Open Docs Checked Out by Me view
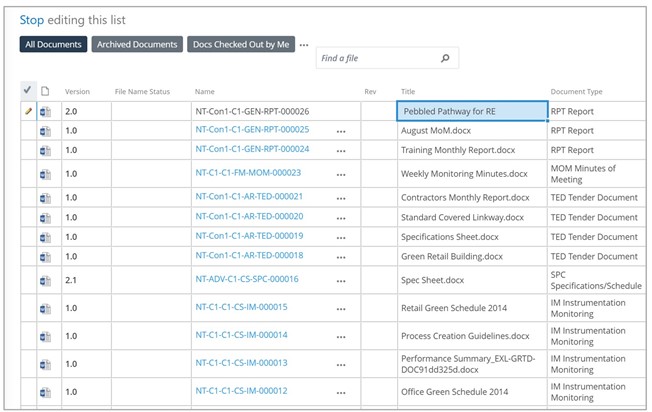Viewport: 652px width, 412px height. pos(241,44)
